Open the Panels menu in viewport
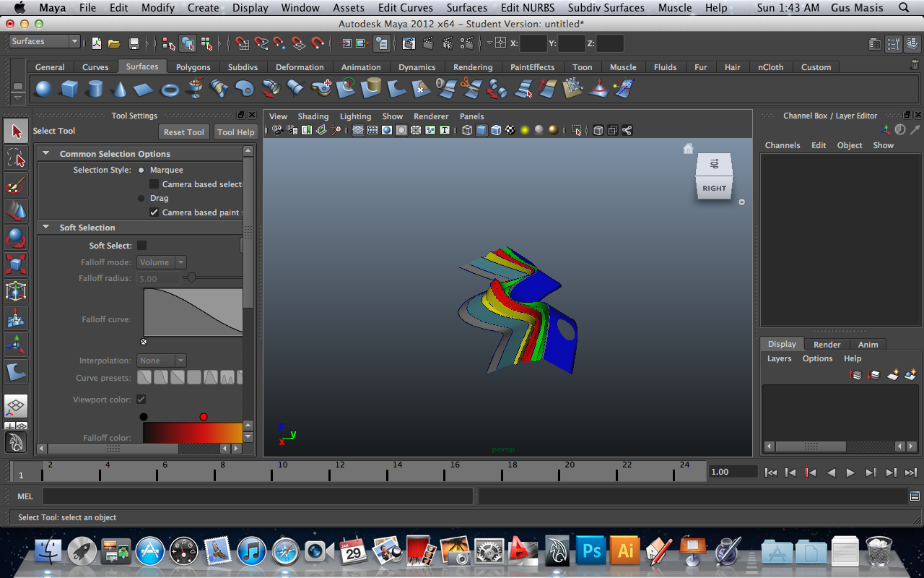The image size is (924, 578). (x=472, y=116)
